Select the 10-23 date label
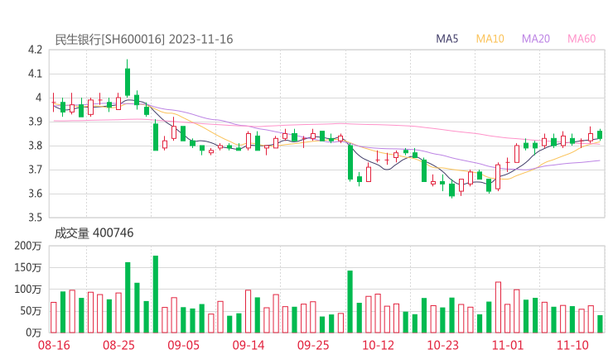613x364 pixels. 442,345
